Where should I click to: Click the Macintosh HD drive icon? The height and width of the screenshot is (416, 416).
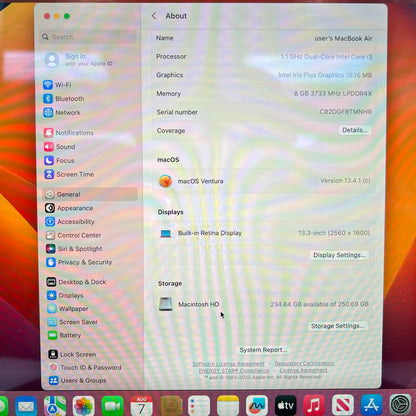pos(166,304)
